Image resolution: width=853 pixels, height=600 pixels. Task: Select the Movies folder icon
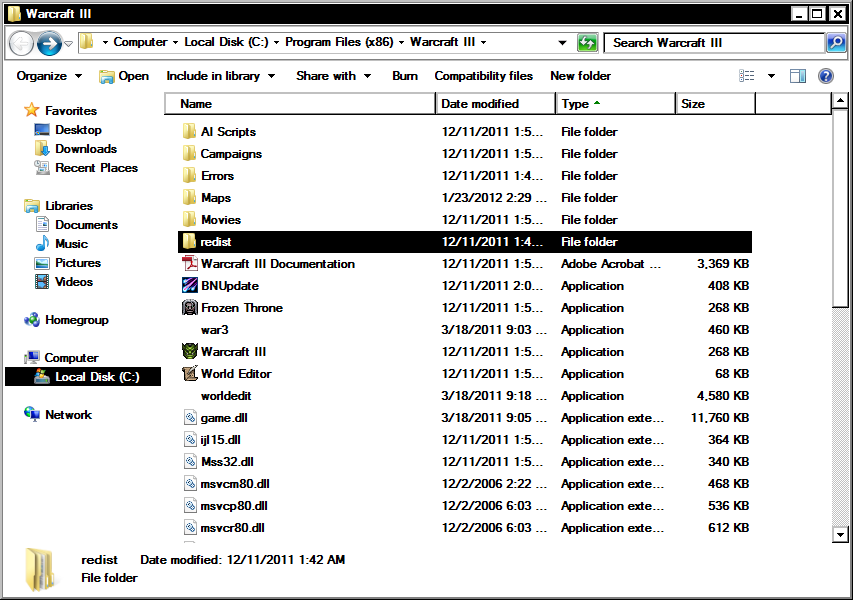(189, 219)
